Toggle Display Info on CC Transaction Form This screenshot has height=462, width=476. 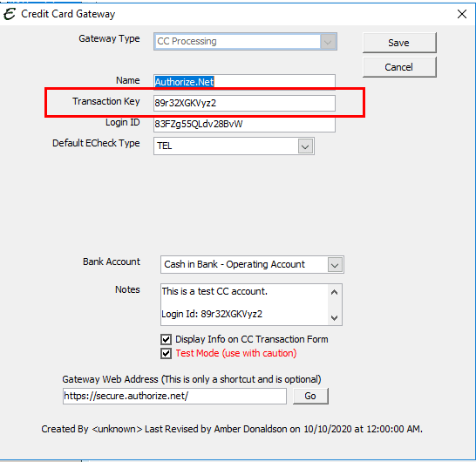(x=166, y=339)
